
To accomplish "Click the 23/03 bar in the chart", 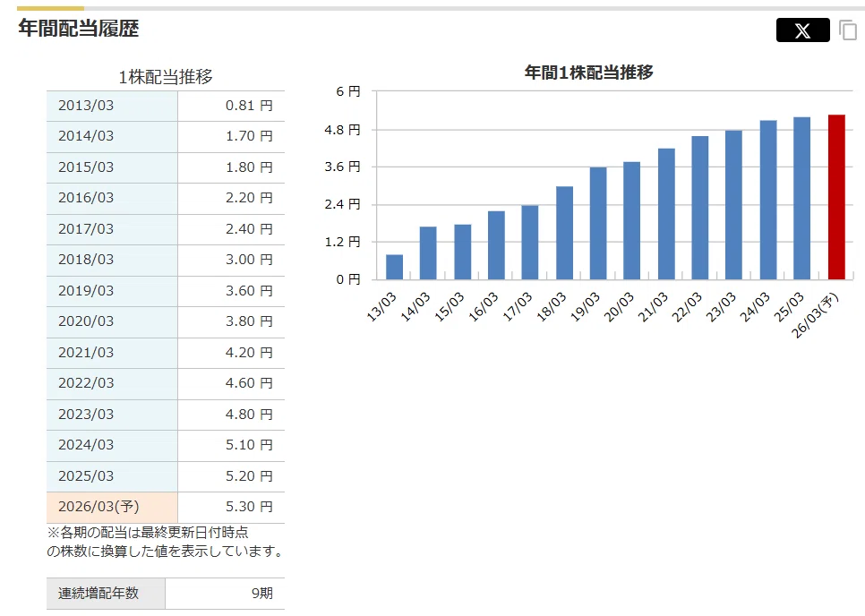I will click(733, 205).
